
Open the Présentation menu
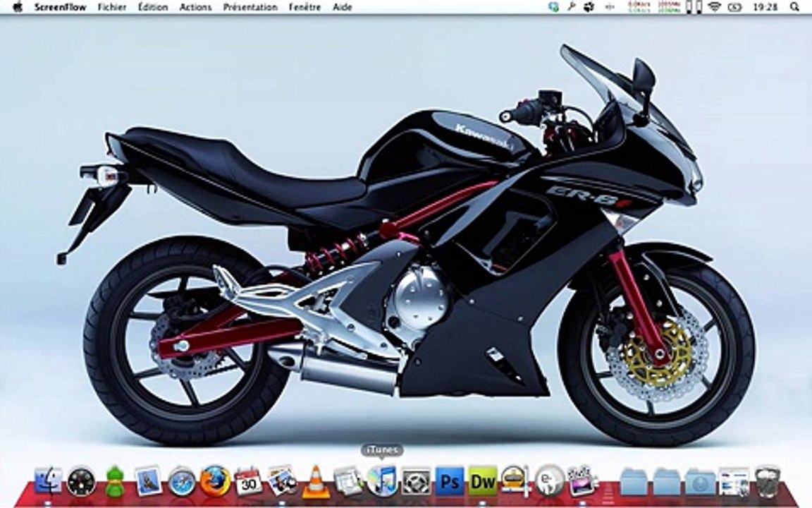(x=250, y=7)
